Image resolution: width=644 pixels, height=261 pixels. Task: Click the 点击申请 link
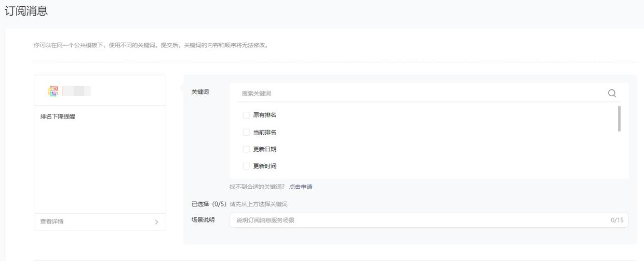click(301, 187)
